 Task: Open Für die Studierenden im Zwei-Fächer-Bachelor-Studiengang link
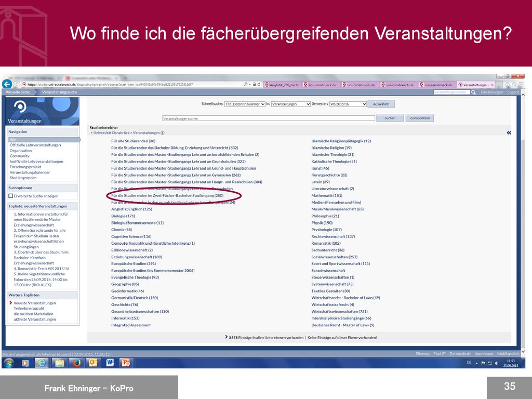tap(167, 195)
